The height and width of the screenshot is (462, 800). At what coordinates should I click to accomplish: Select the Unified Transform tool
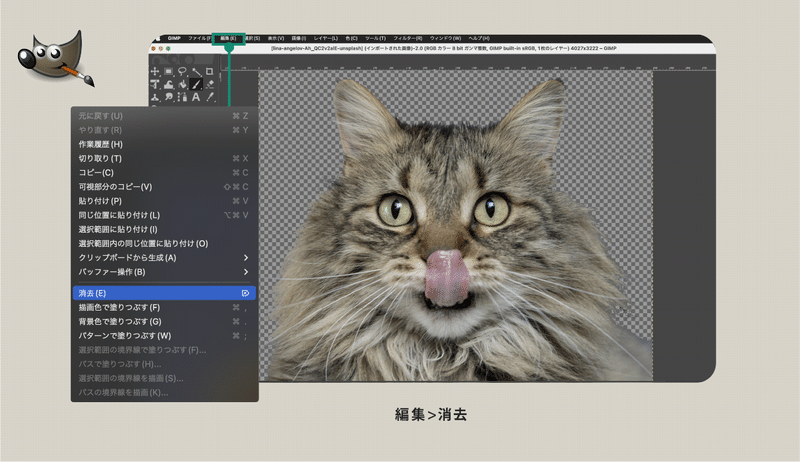(155, 84)
